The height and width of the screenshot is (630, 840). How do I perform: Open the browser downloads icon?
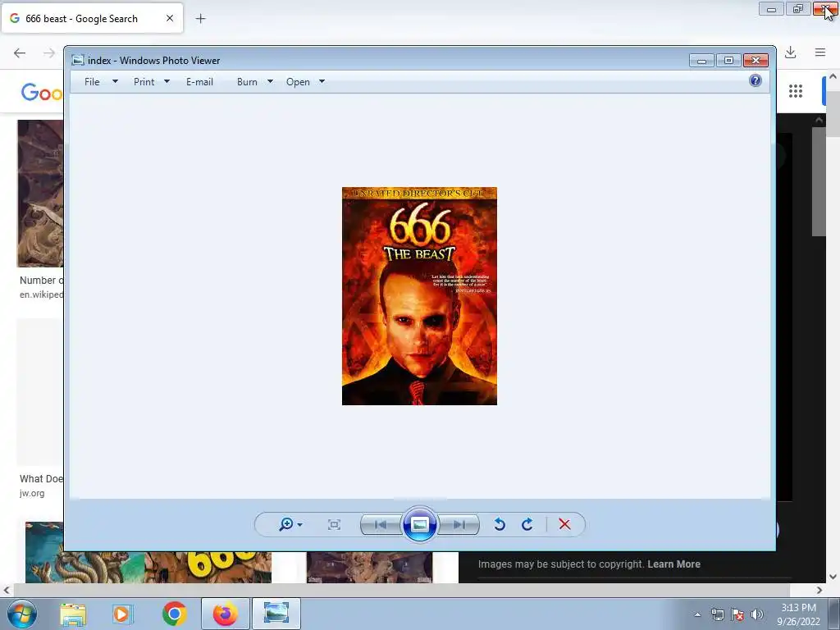point(790,52)
